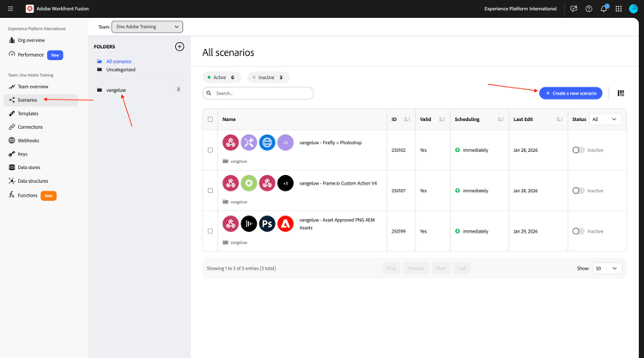Activate the Frame.io Custom Action V4 toggle
The width and height of the screenshot is (644, 358).
tap(578, 191)
